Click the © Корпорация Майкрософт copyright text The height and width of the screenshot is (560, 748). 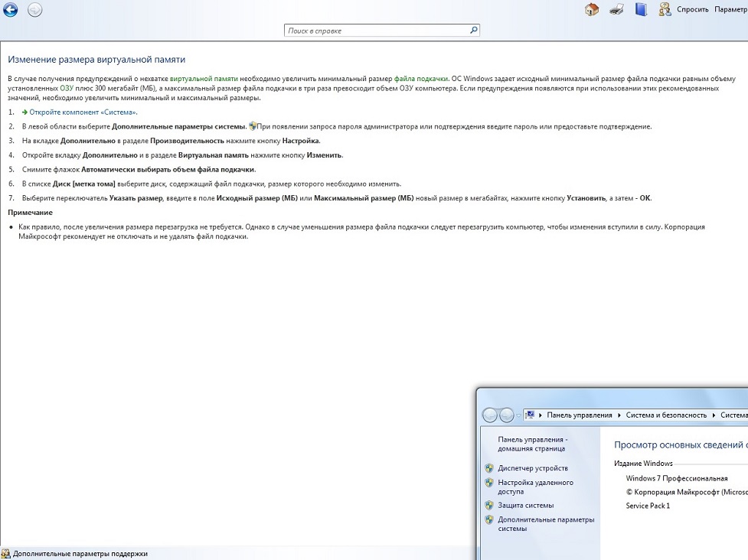point(687,492)
